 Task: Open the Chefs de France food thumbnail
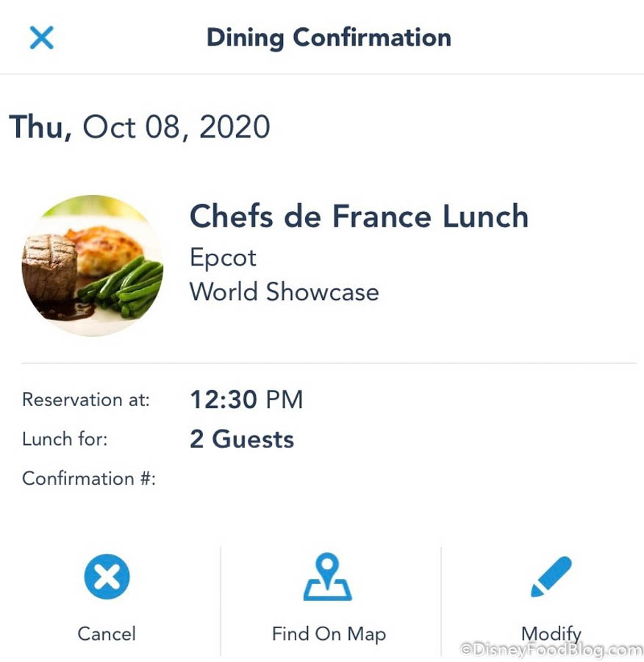pos(93,266)
